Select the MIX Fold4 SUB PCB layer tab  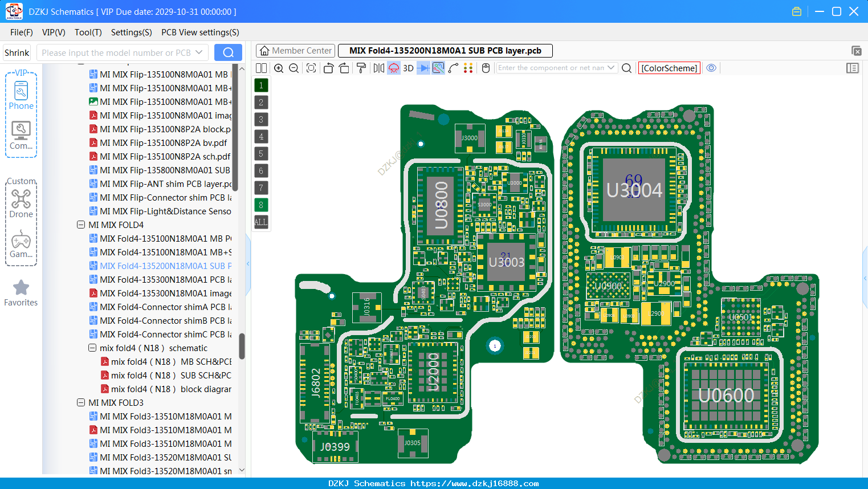coord(445,51)
